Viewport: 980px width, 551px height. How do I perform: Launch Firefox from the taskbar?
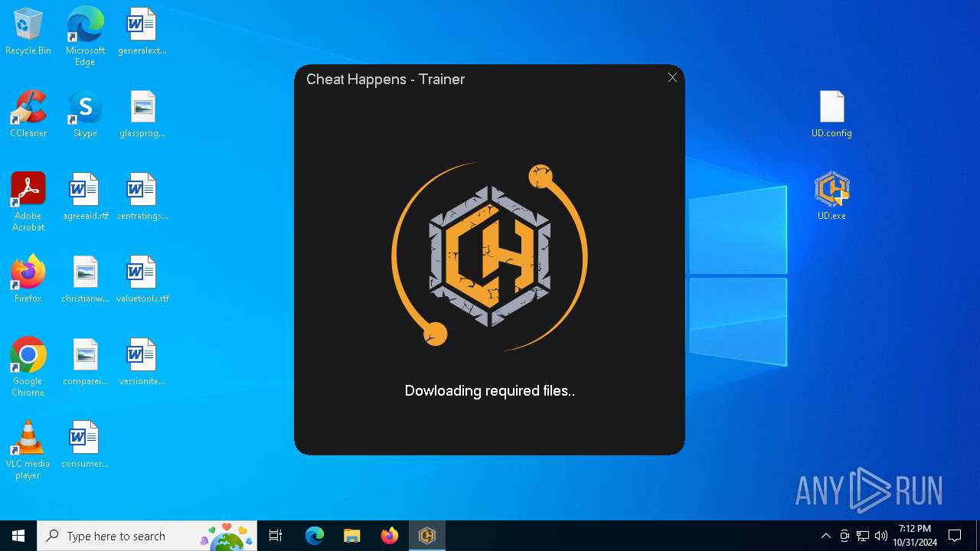(x=390, y=536)
